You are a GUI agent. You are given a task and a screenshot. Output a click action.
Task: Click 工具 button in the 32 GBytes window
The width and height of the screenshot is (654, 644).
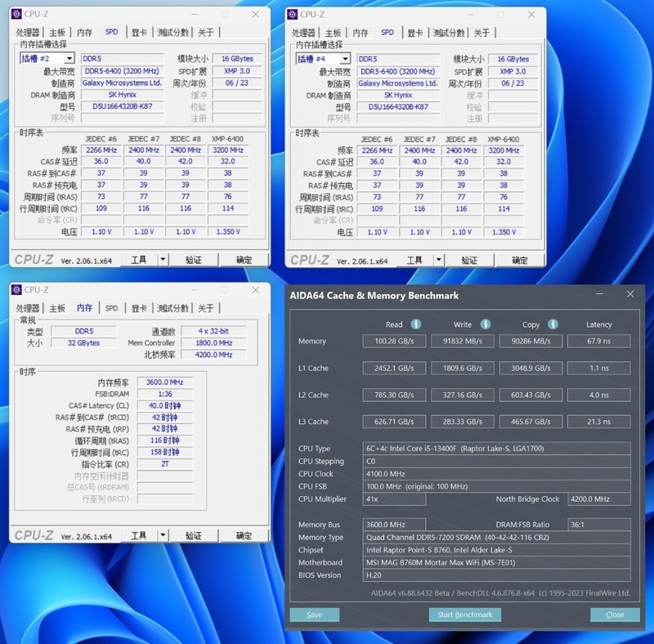[139, 535]
